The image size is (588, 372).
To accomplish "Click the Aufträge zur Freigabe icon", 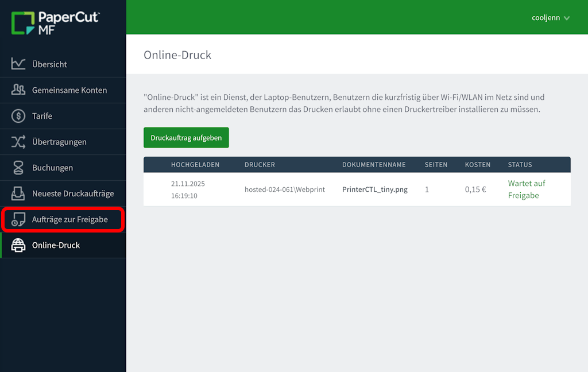I will [18, 219].
